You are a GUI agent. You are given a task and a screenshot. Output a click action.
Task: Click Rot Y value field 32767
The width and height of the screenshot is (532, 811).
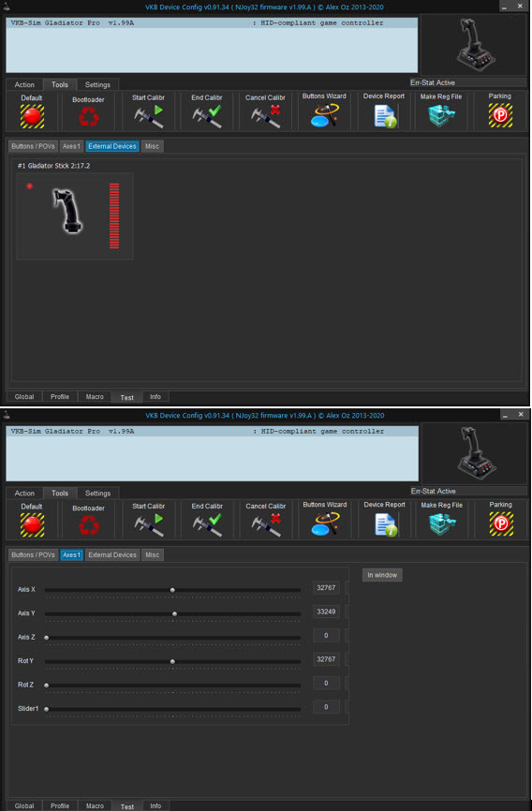click(x=326, y=659)
